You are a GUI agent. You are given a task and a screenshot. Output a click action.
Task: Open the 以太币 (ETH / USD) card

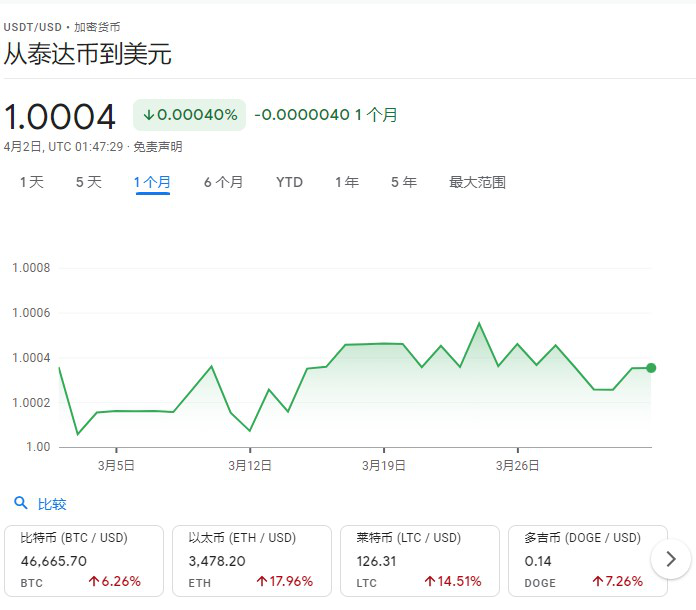[x=252, y=559]
